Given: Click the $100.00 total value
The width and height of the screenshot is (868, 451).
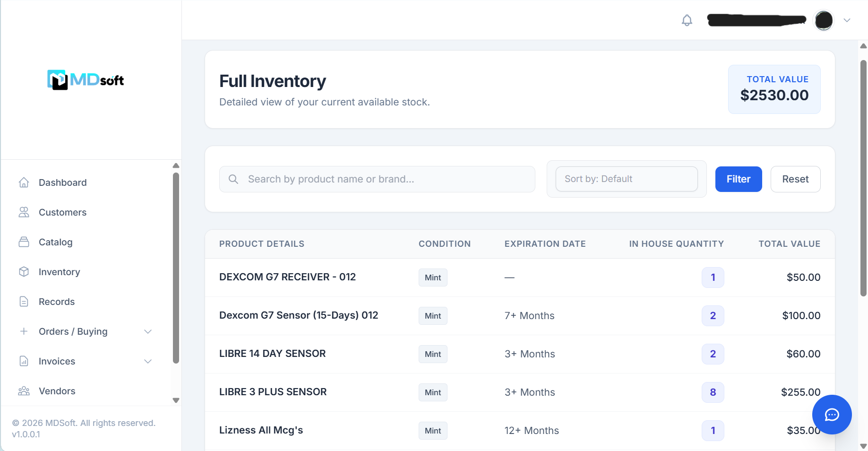Looking at the screenshot, I should click(x=801, y=316).
